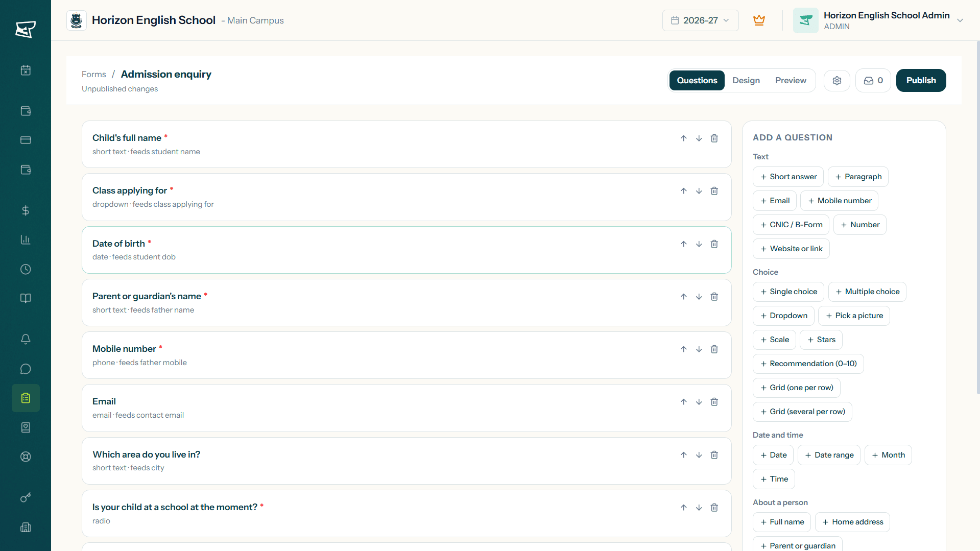Add a Mobile number question type

pos(839,201)
